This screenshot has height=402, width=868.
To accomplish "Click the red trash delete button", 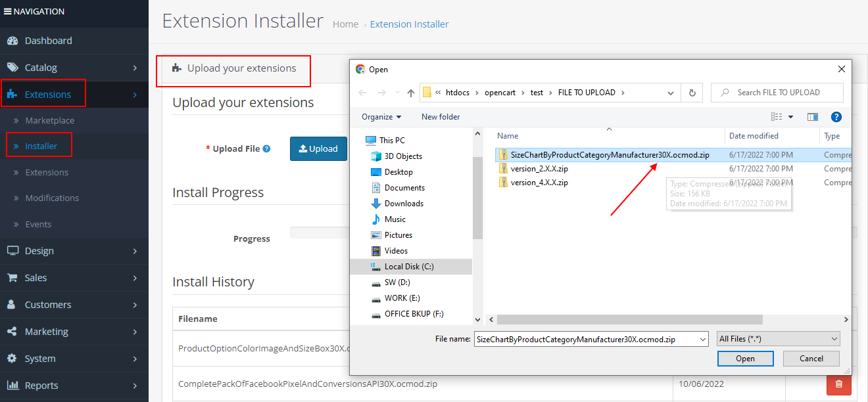I will (838, 384).
